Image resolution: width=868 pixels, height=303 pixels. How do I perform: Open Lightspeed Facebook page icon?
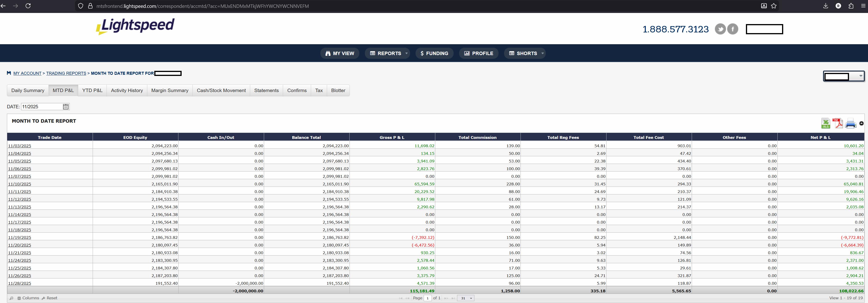[732, 29]
